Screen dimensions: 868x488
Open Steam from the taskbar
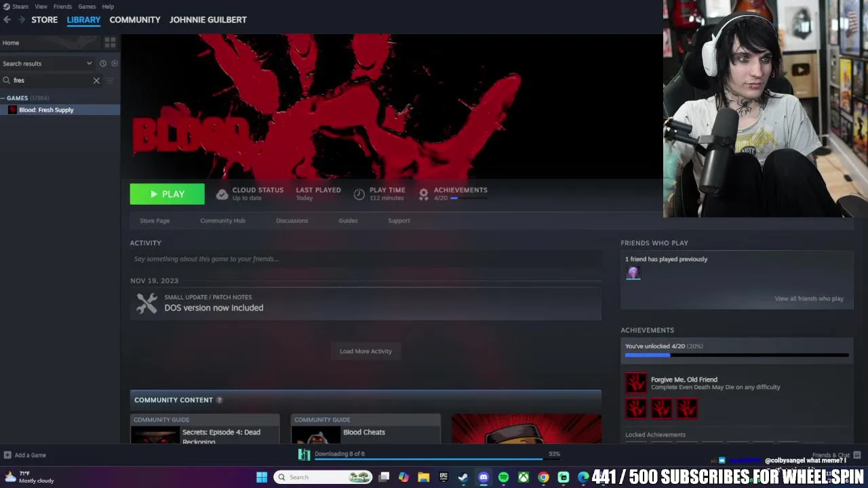coord(463,477)
